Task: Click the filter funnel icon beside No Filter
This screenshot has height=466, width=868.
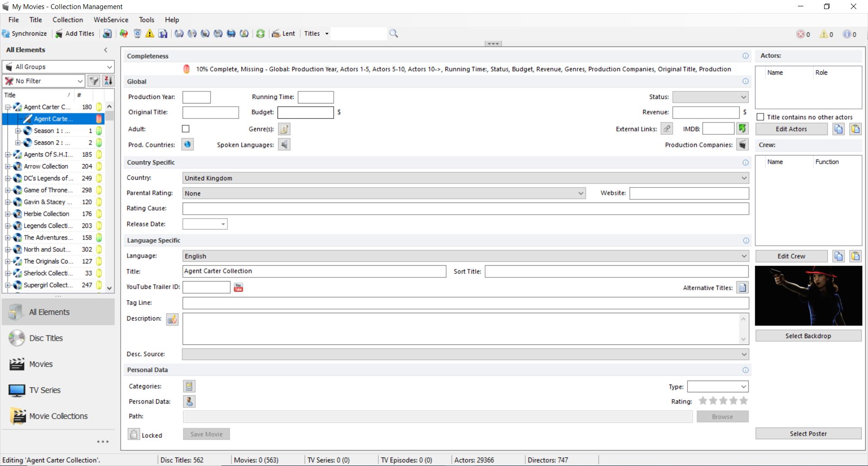Action: point(94,81)
